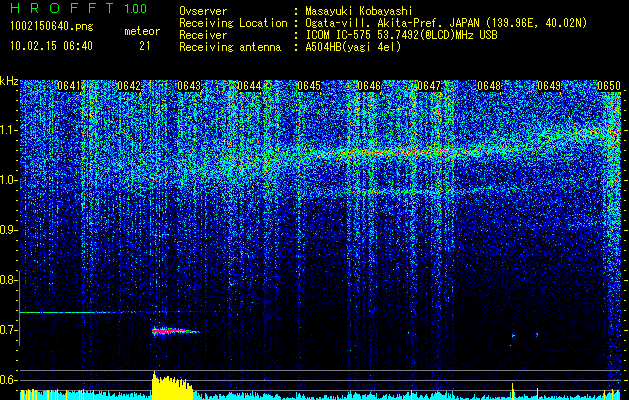Click the meteor label above the count
629x400 pixels.
point(142,31)
